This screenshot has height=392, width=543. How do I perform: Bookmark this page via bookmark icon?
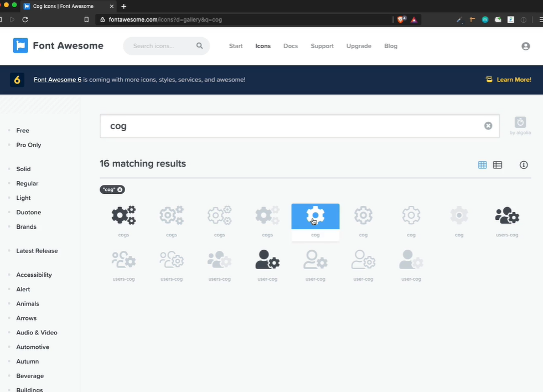(86, 20)
